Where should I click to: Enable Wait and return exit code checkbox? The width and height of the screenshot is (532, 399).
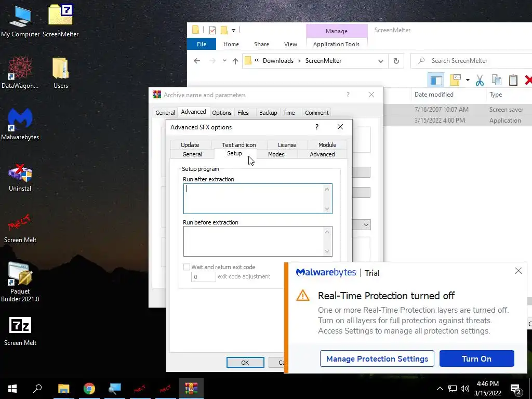tap(187, 267)
